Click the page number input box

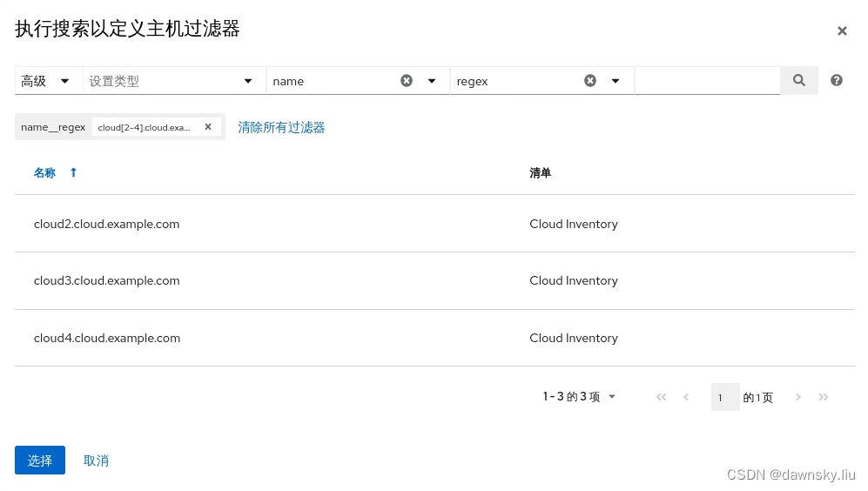tap(725, 397)
